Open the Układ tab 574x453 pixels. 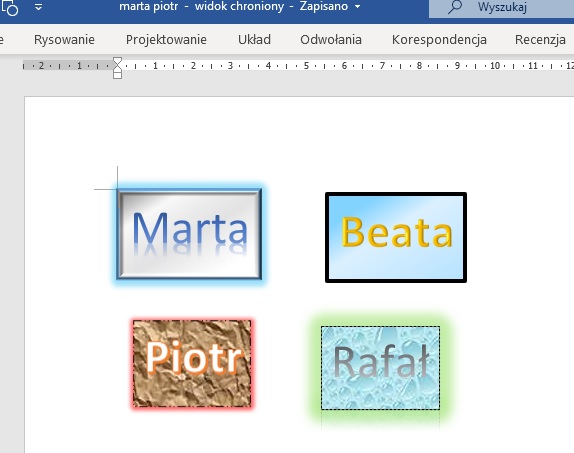[254, 40]
